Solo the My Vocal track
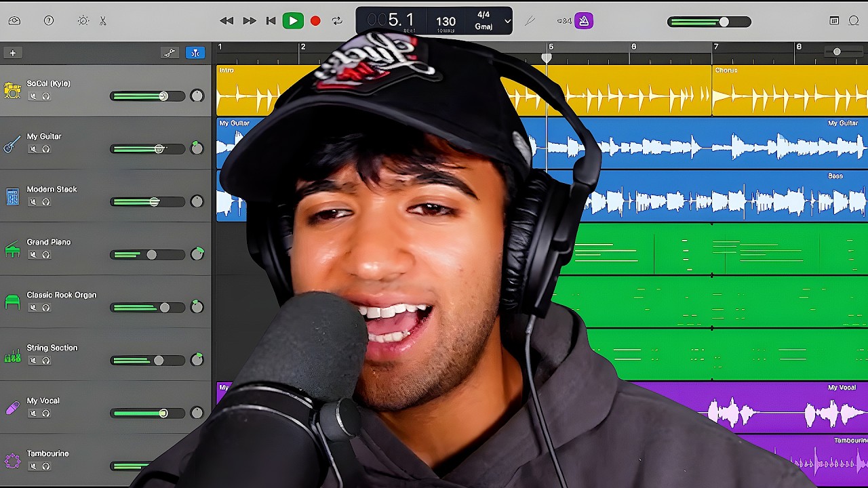The width and height of the screenshot is (868, 488). (46, 413)
